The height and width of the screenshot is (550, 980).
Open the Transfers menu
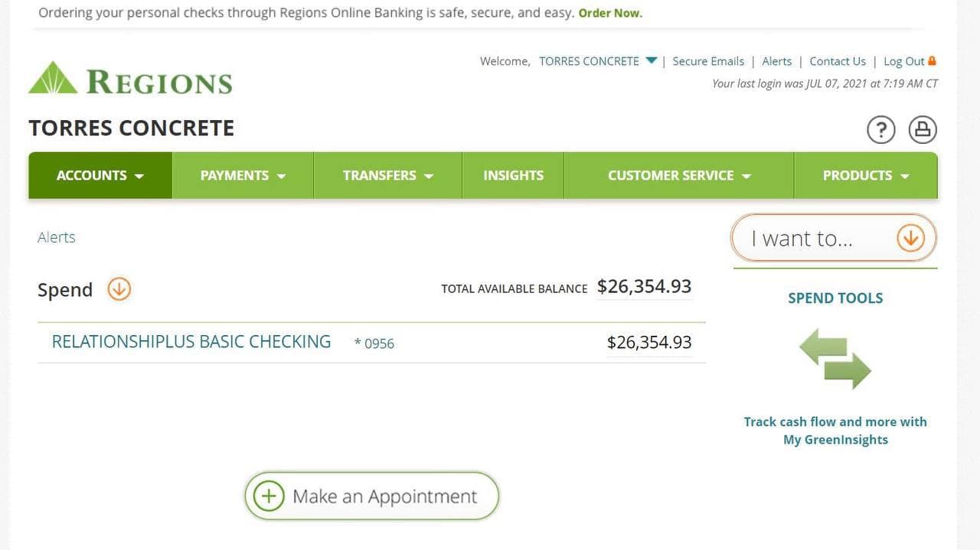(387, 175)
